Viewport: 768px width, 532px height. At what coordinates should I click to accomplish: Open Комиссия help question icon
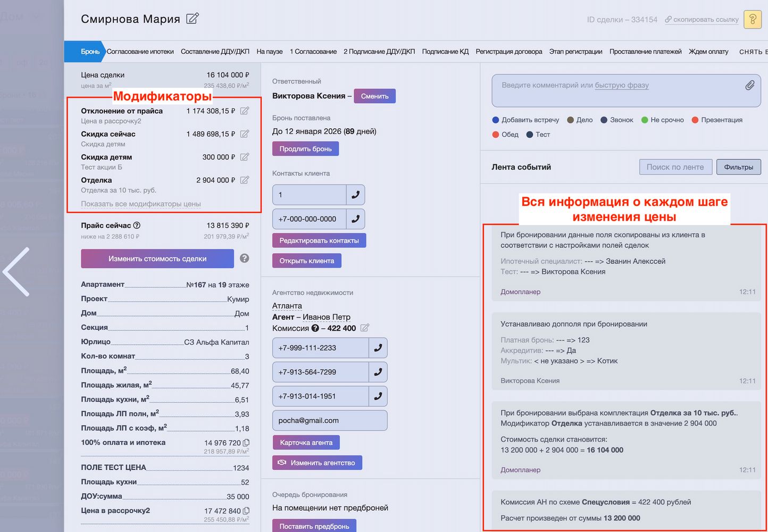click(315, 328)
